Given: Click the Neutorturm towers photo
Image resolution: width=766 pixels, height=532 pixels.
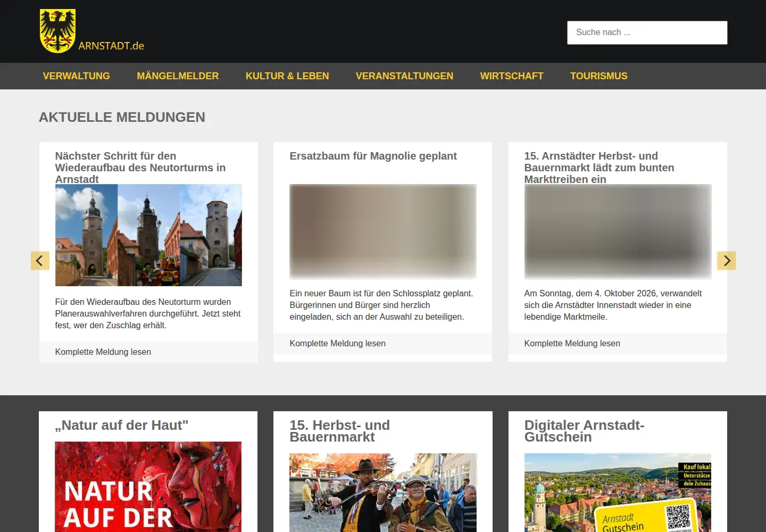Looking at the screenshot, I should point(148,235).
